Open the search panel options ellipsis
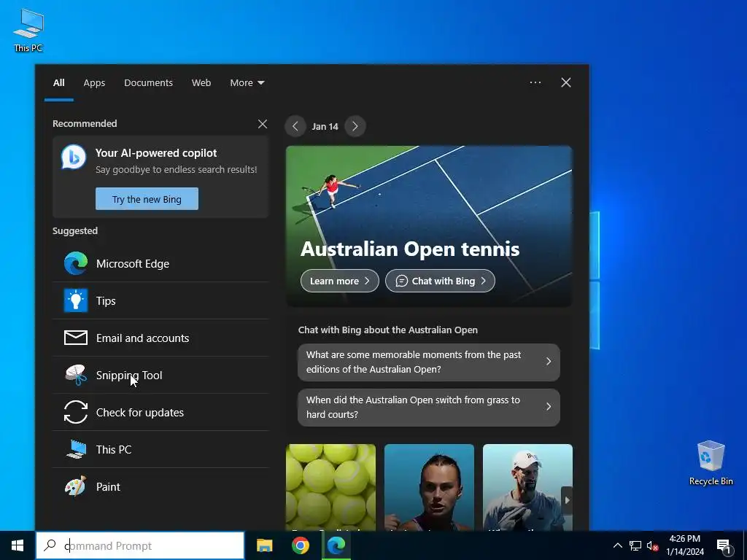The width and height of the screenshot is (747, 560). pyautogui.click(x=535, y=82)
